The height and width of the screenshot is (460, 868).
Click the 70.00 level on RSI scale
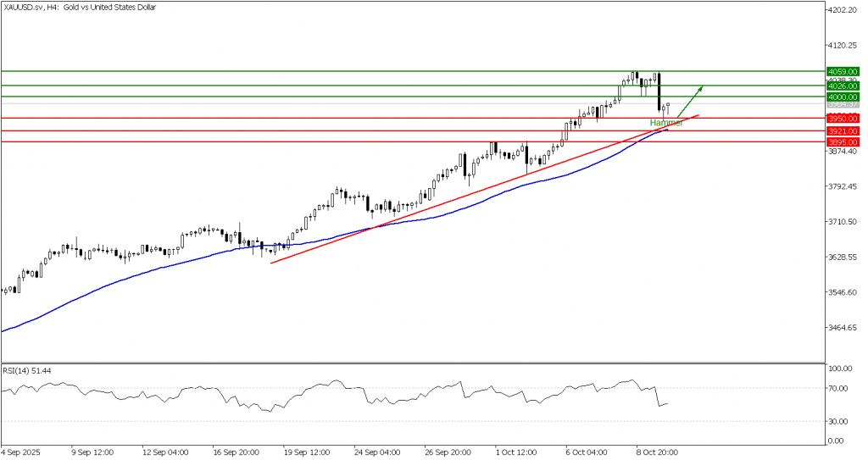coord(837,389)
